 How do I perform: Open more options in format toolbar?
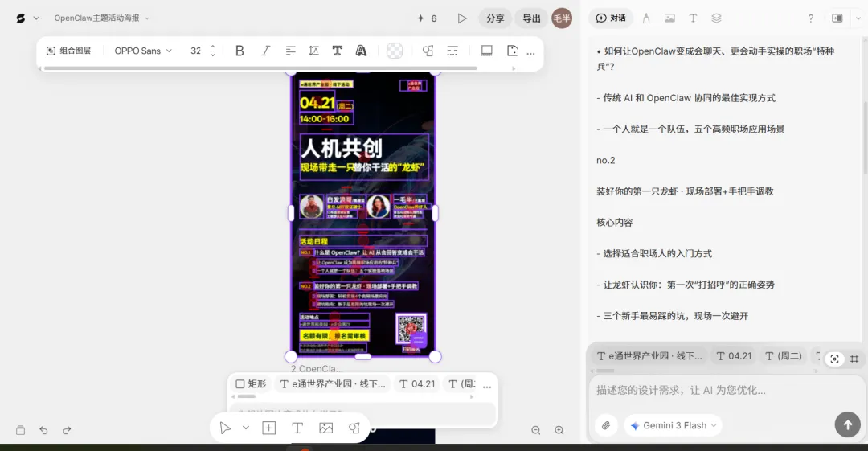(531, 52)
